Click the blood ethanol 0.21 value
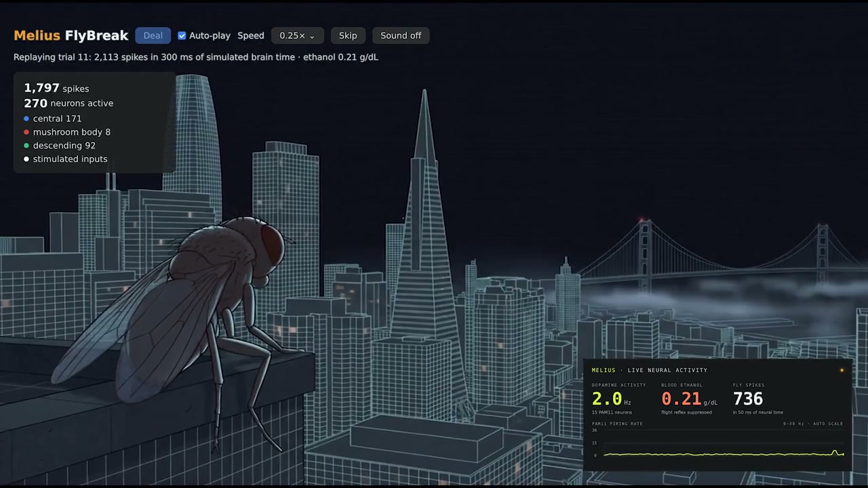 [x=682, y=399]
